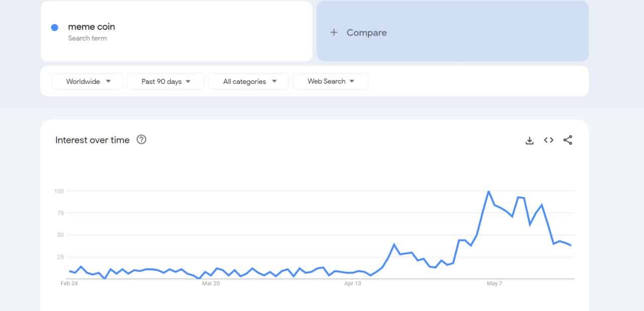Select the Mar 20 date label
644x311 pixels.
click(x=211, y=284)
